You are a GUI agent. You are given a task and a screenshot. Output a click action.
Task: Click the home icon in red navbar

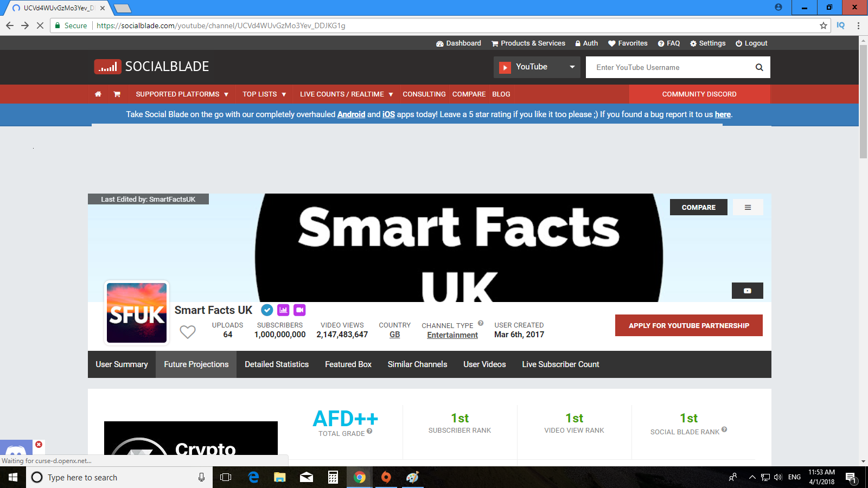98,94
